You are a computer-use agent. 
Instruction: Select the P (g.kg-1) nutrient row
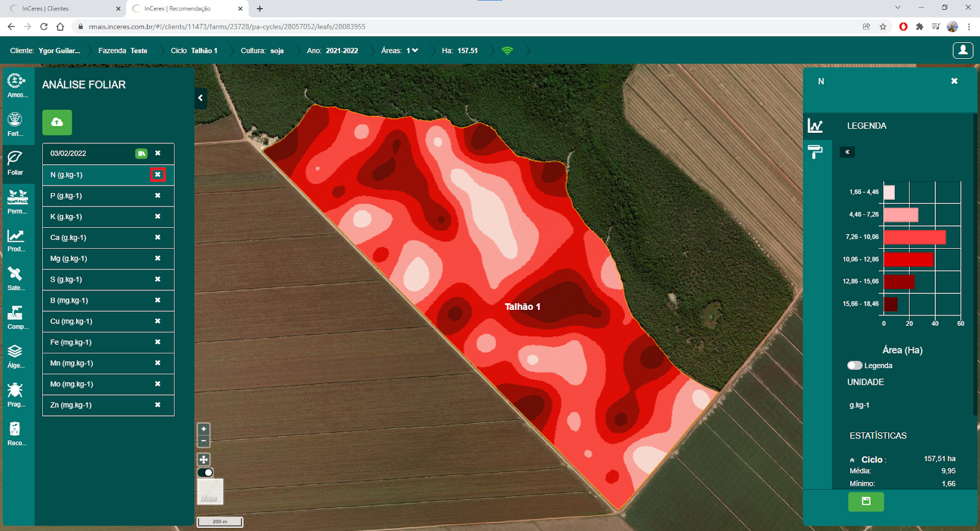click(108, 196)
